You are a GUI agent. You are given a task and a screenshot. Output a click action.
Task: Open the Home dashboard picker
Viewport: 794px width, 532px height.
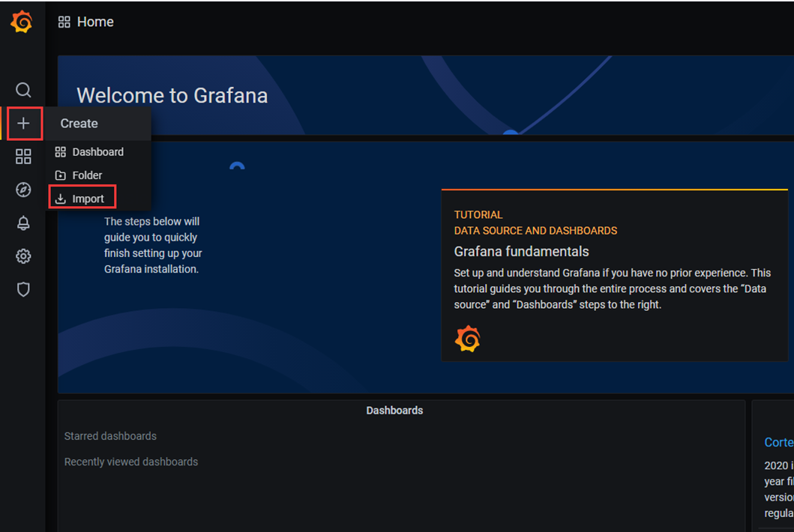95,22
